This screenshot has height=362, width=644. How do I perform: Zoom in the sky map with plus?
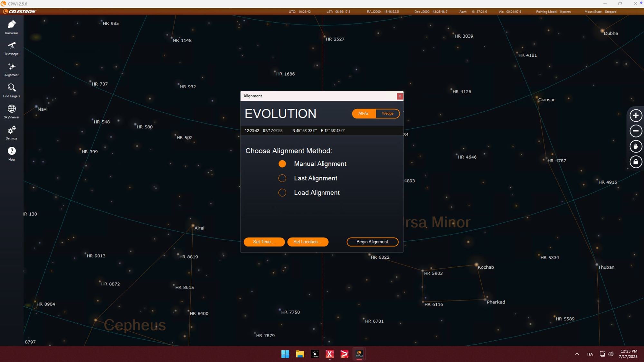(x=636, y=116)
